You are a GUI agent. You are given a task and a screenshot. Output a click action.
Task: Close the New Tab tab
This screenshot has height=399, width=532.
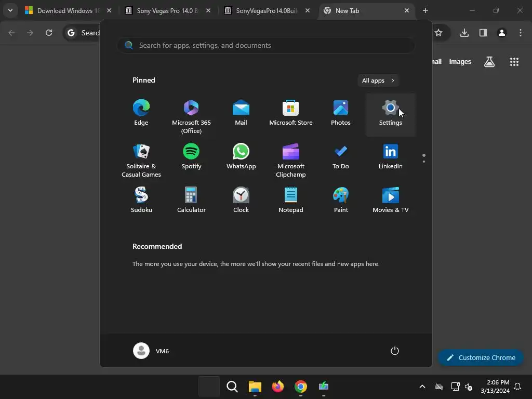(407, 11)
